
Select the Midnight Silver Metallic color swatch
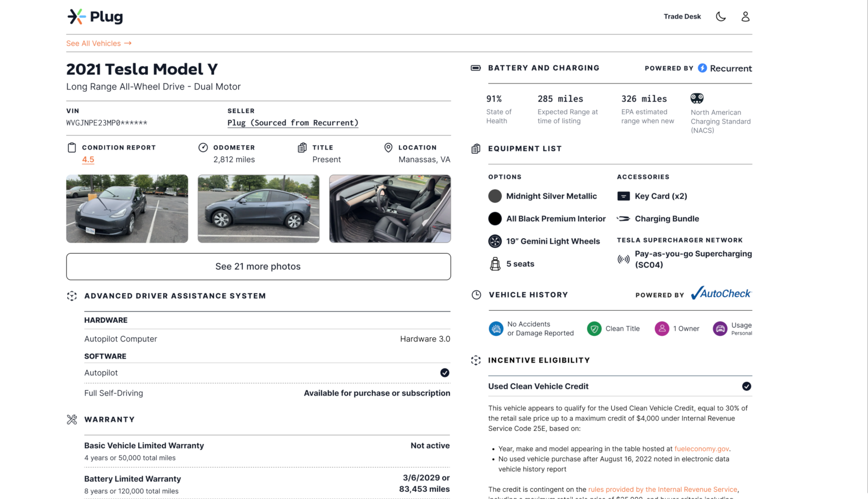point(495,196)
